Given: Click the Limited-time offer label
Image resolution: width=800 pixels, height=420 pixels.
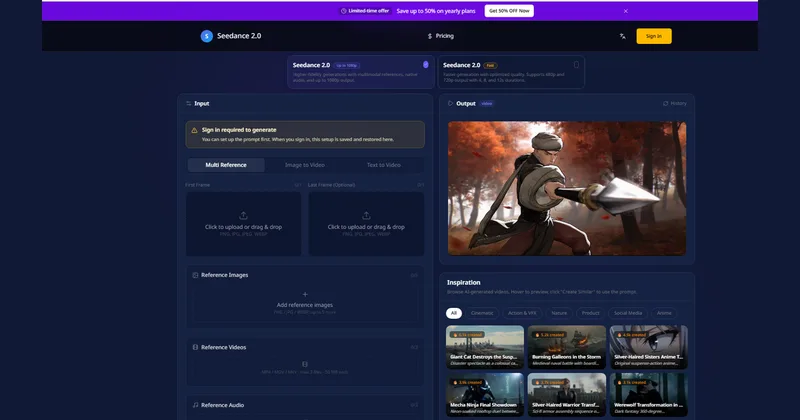Looking at the screenshot, I should tap(365, 11).
